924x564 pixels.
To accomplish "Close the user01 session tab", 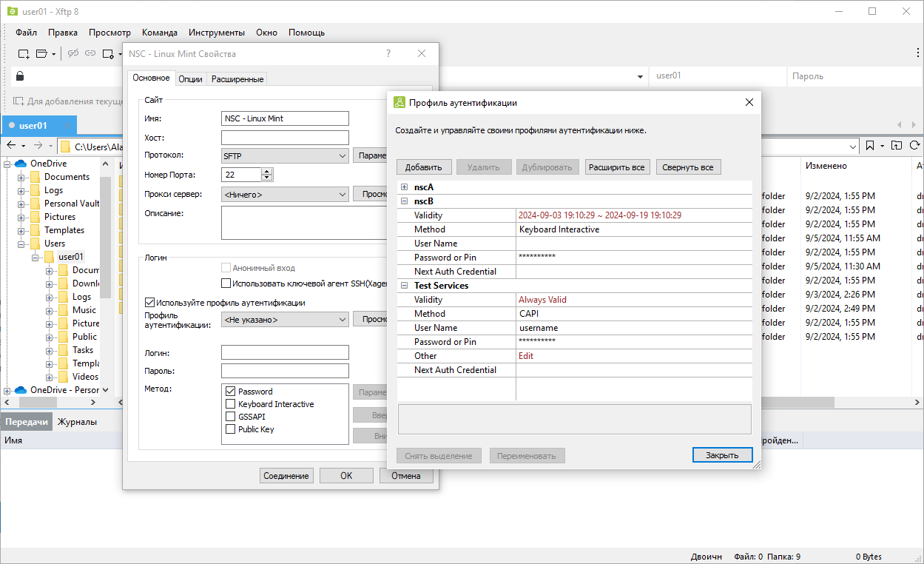I will pyautogui.click(x=67, y=126).
